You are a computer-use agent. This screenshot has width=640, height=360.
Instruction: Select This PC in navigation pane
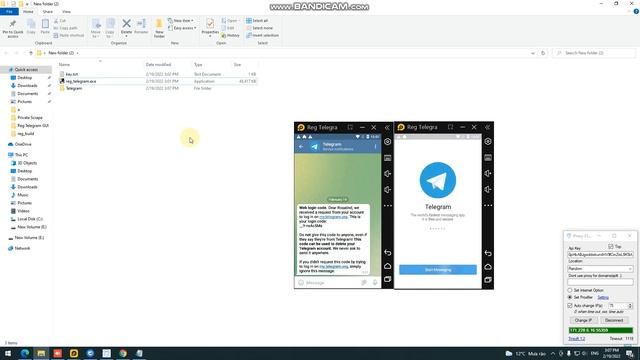(x=21, y=155)
